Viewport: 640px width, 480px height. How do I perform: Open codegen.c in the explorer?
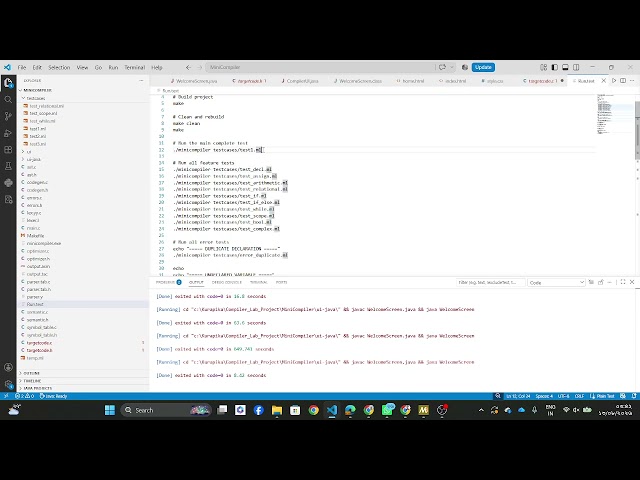click(37, 182)
